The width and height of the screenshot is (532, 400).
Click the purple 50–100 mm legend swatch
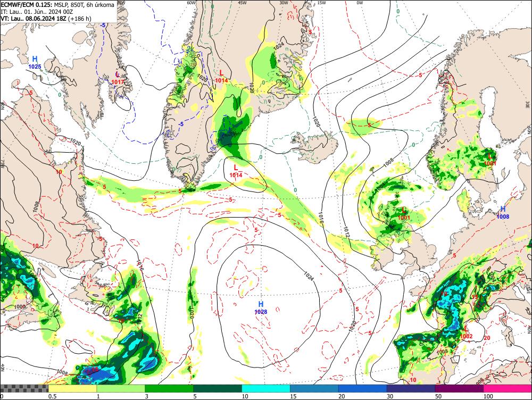(460, 388)
